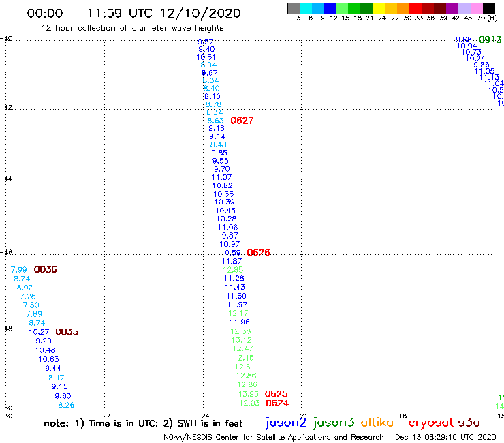Click the 10.27 value beside 0035
The height and width of the screenshot is (443, 504).
39,332
